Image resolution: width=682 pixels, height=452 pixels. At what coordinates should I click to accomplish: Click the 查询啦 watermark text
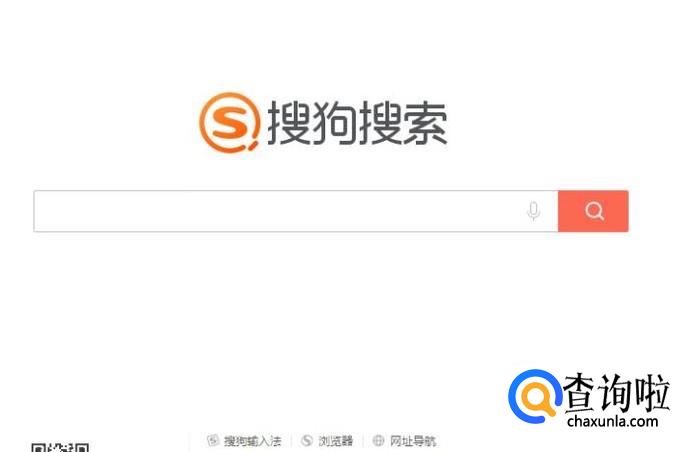(x=616, y=393)
